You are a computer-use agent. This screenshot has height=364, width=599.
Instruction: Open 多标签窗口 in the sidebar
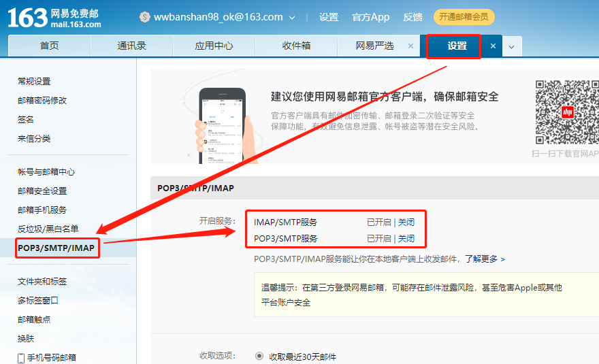pos(38,301)
